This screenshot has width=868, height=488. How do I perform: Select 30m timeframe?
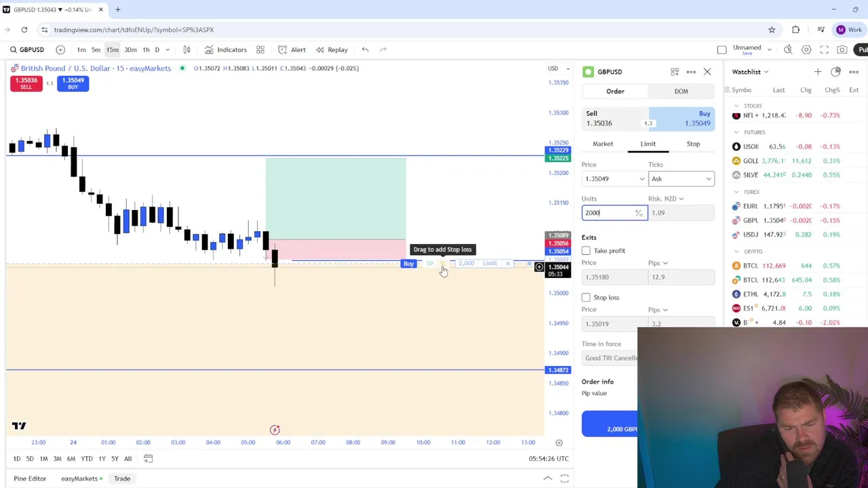tap(130, 49)
